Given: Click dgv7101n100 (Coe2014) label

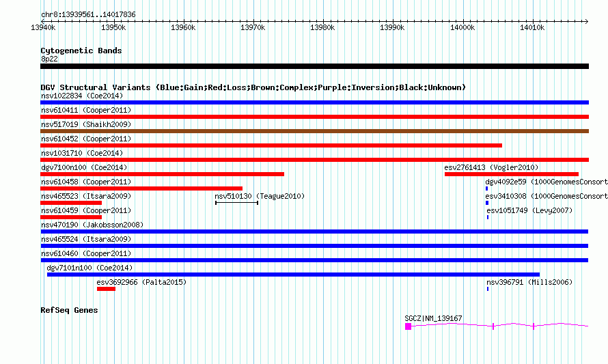Looking at the screenshot, I should click(89, 268).
